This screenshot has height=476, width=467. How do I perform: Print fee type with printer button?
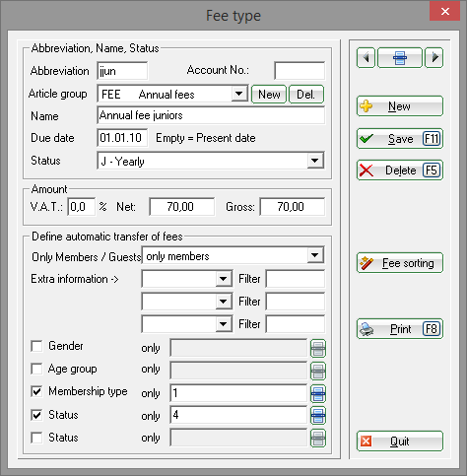[400, 329]
